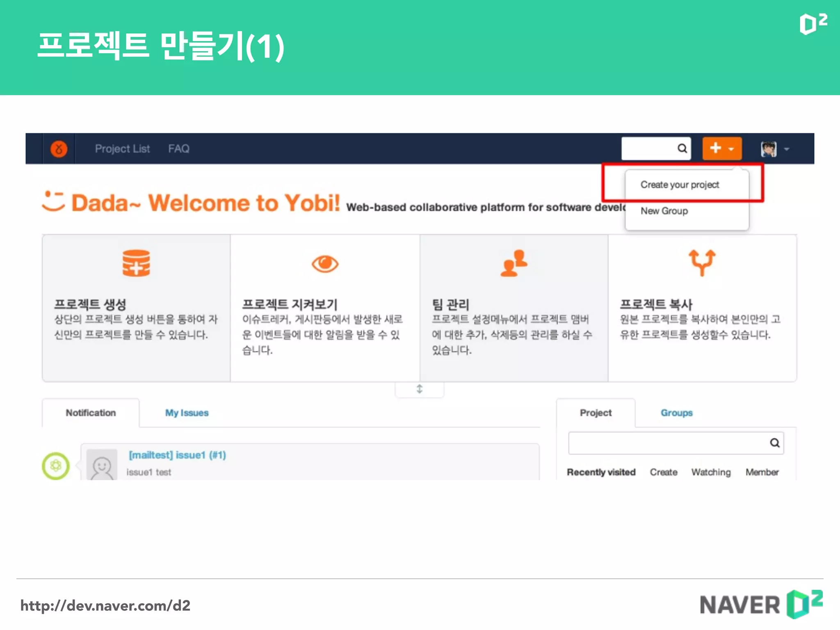Open the FAQ page
Screen dimensions: 840x630
point(179,148)
